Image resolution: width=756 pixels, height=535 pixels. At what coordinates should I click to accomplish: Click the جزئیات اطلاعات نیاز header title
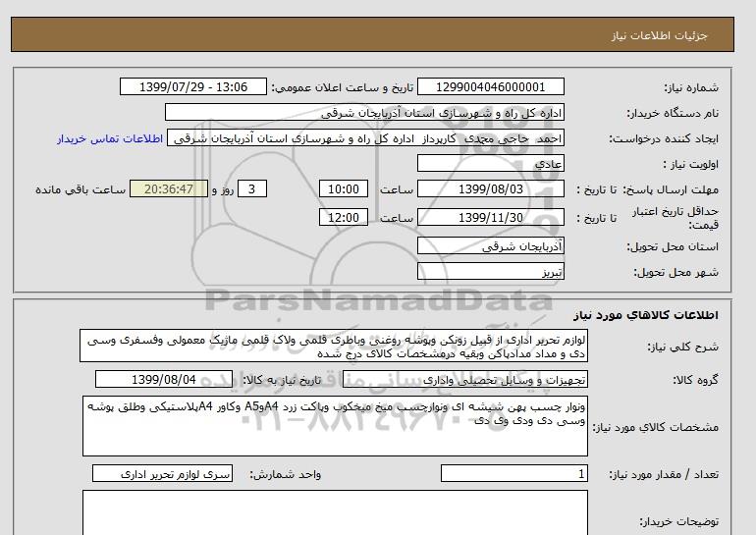click(x=659, y=36)
